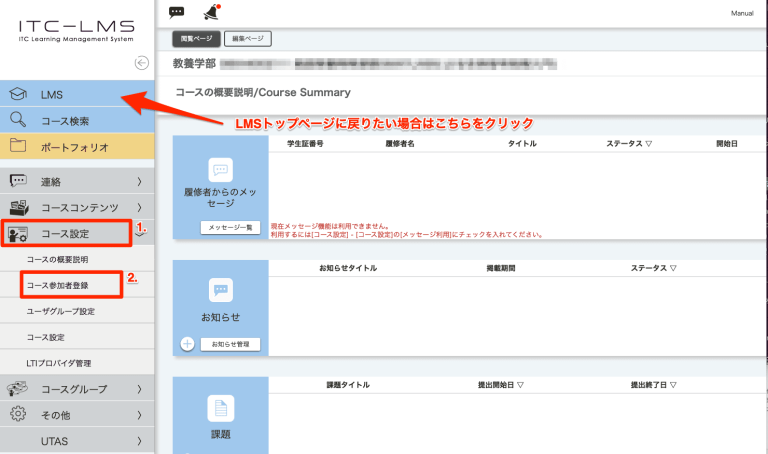Click the メッセージ一覧 button
This screenshot has height=454, width=768.
[230, 228]
